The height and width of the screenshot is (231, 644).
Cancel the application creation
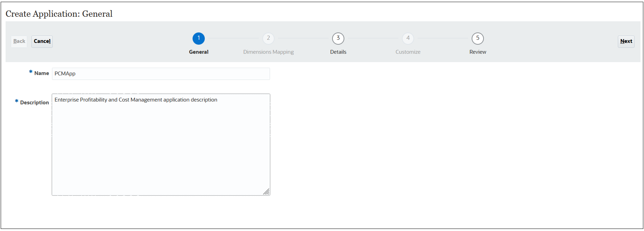(42, 42)
